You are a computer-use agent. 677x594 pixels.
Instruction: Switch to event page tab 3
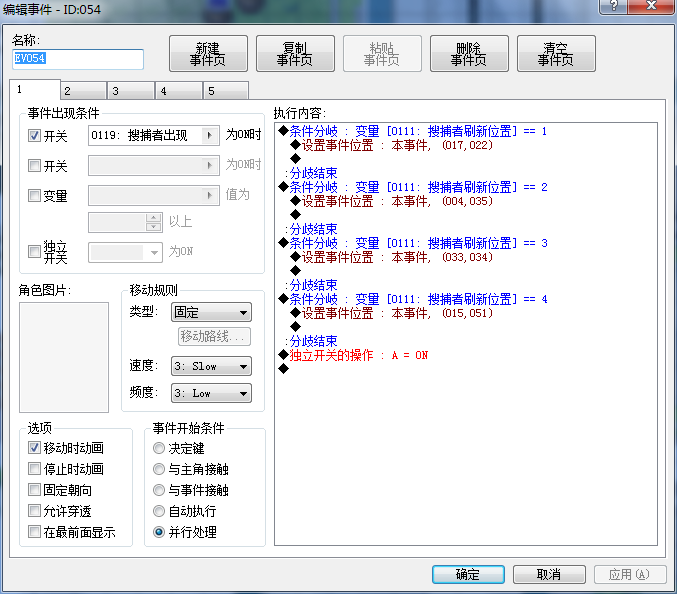[131, 91]
